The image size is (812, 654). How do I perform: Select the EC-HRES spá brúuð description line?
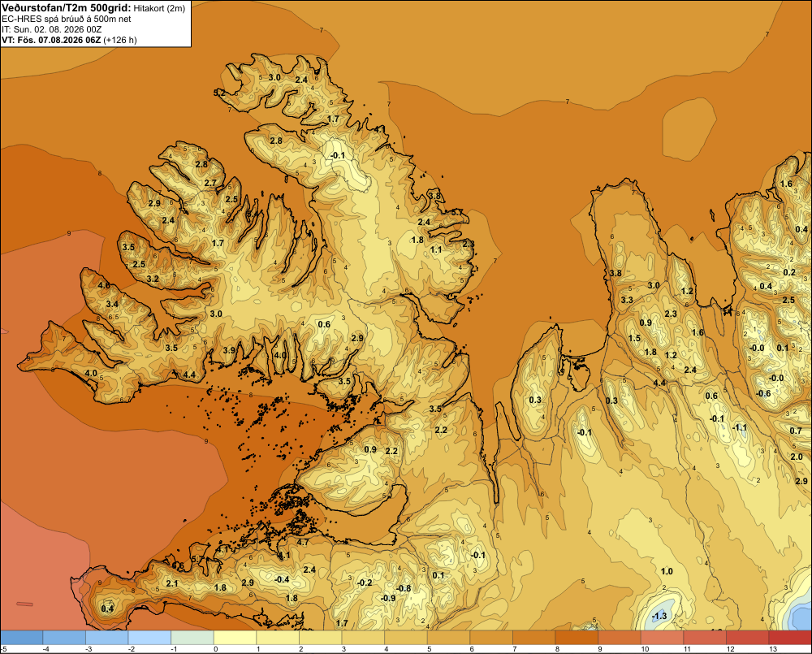coord(67,19)
